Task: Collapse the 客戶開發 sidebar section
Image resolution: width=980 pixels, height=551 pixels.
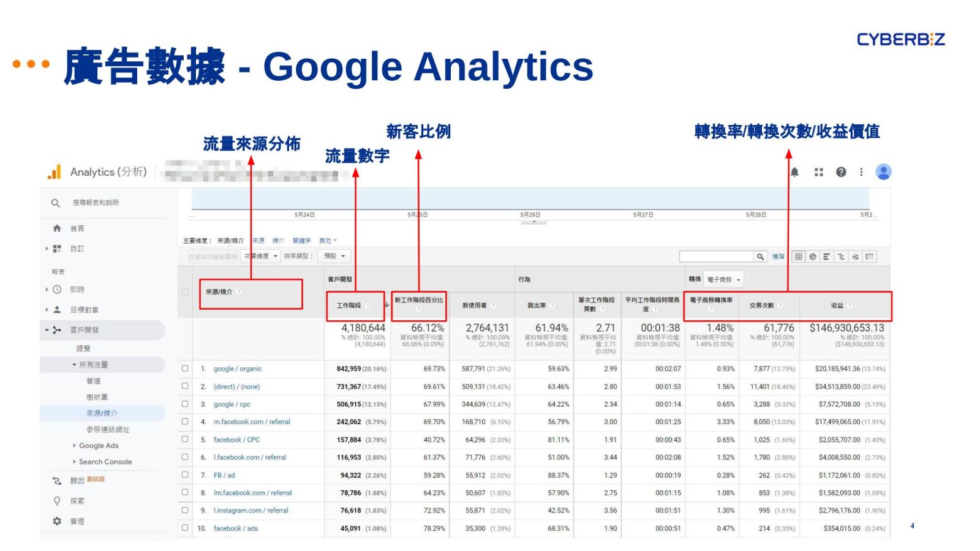Action: [x=47, y=330]
